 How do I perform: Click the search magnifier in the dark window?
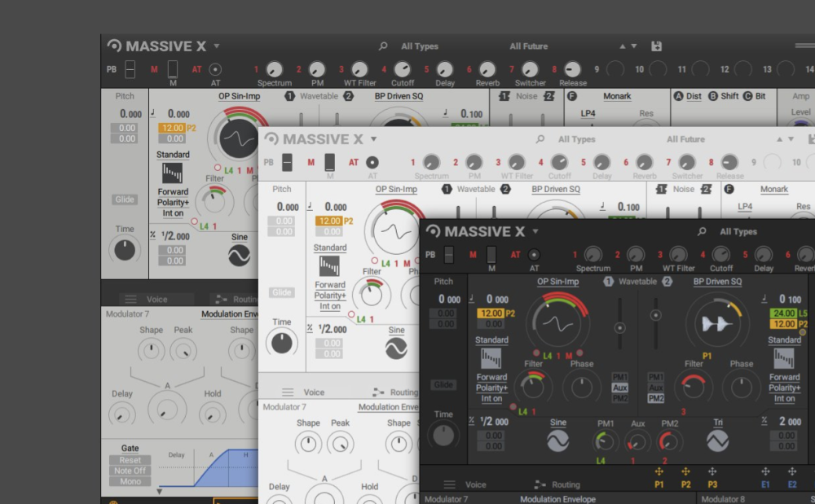[701, 231]
